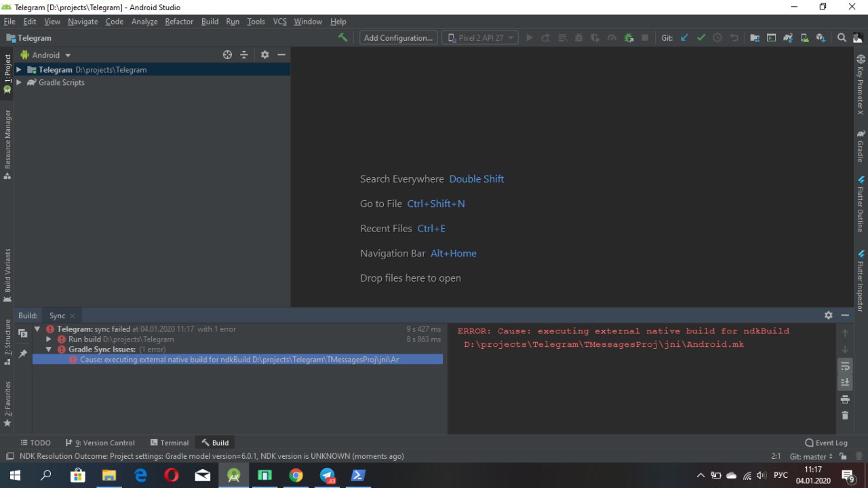This screenshot has width=868, height=488.
Task: Open the VCS menu
Action: [280, 22]
